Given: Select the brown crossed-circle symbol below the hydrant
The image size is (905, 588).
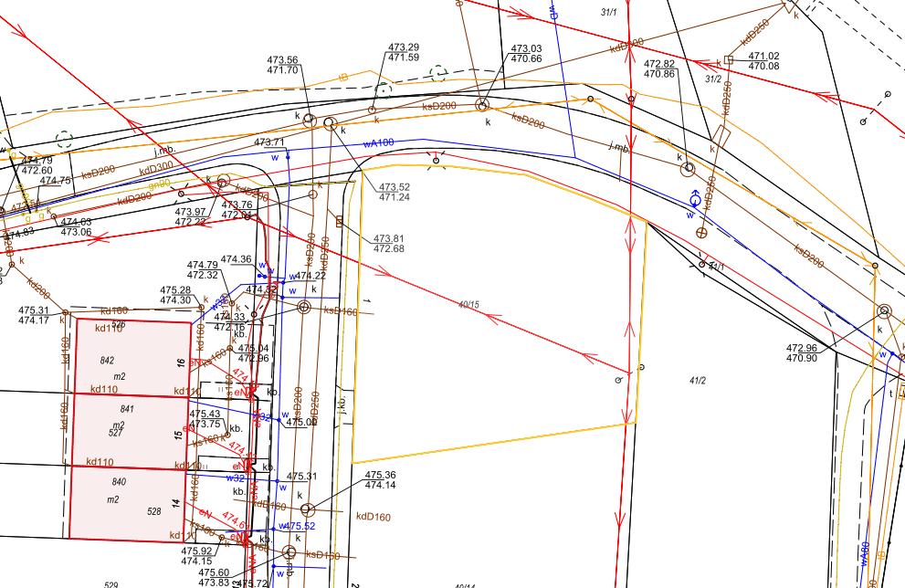Looking at the screenshot, I should pos(702,234).
